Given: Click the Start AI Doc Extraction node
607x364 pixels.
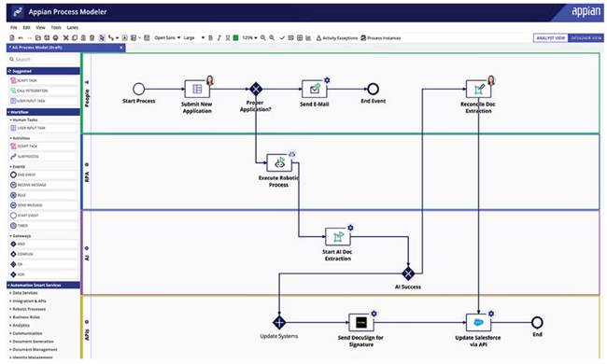Looking at the screenshot, I should point(337,237).
